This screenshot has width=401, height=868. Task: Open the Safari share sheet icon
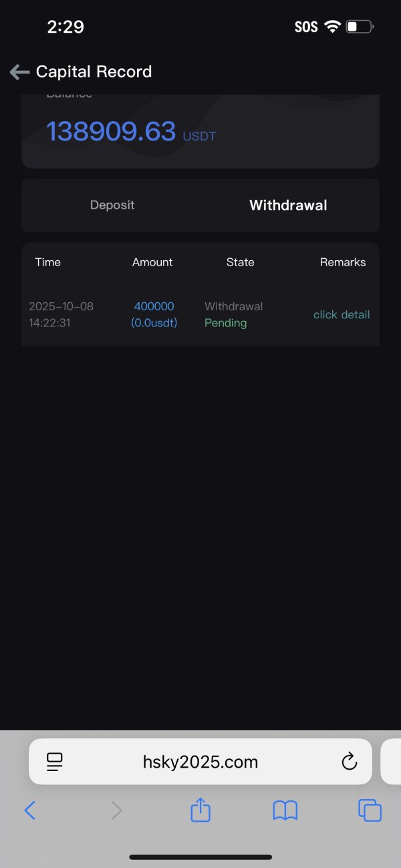tap(200, 810)
